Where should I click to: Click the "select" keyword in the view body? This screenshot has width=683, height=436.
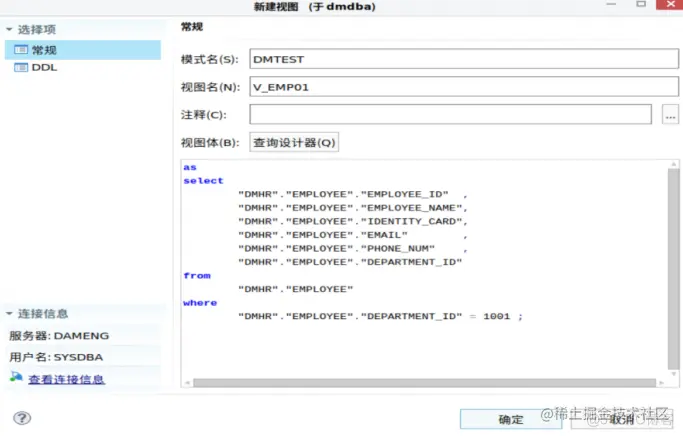[x=203, y=181]
